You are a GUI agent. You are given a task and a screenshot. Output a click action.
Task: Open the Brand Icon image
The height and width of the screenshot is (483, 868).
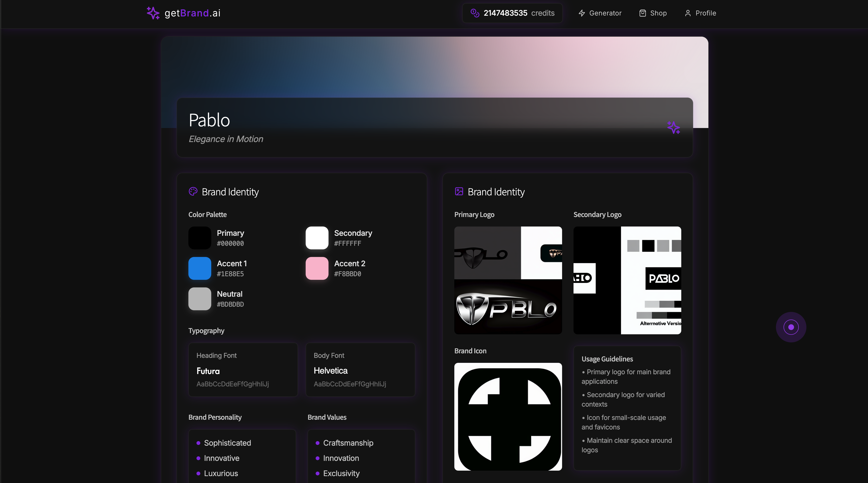click(x=508, y=416)
